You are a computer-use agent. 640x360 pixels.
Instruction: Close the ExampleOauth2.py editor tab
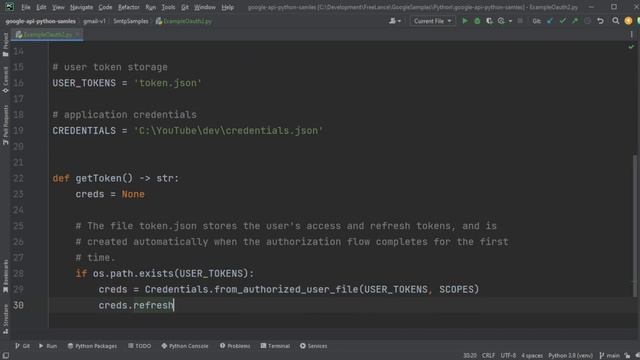(78, 35)
